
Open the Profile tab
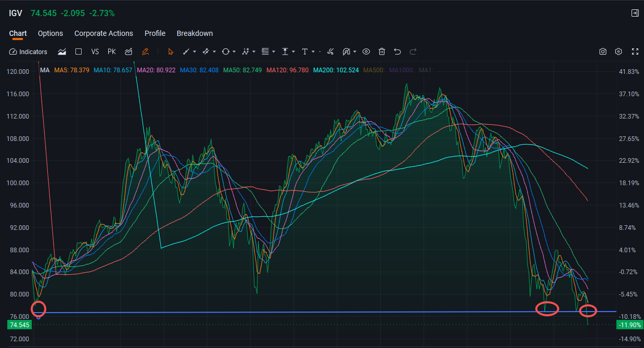click(155, 33)
